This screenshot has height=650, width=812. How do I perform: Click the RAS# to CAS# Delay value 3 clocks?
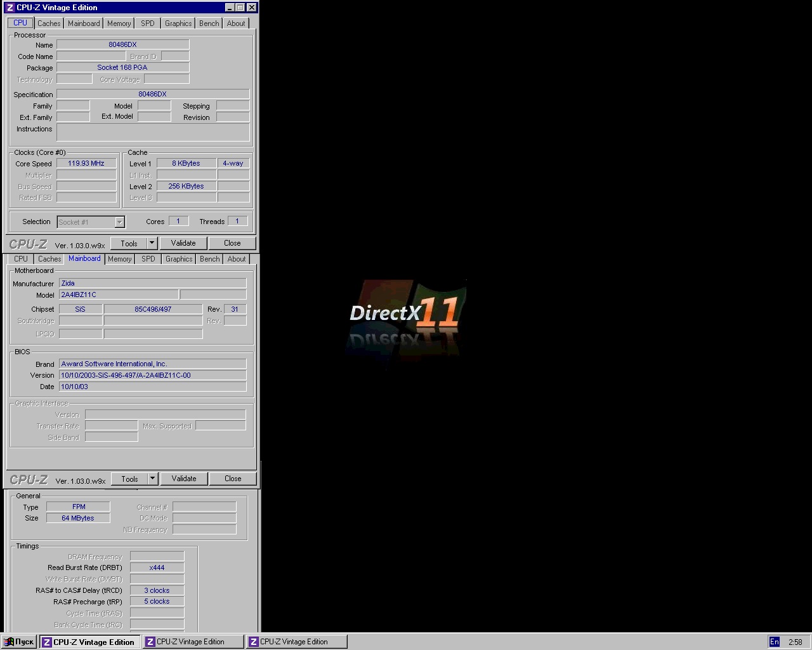157,590
